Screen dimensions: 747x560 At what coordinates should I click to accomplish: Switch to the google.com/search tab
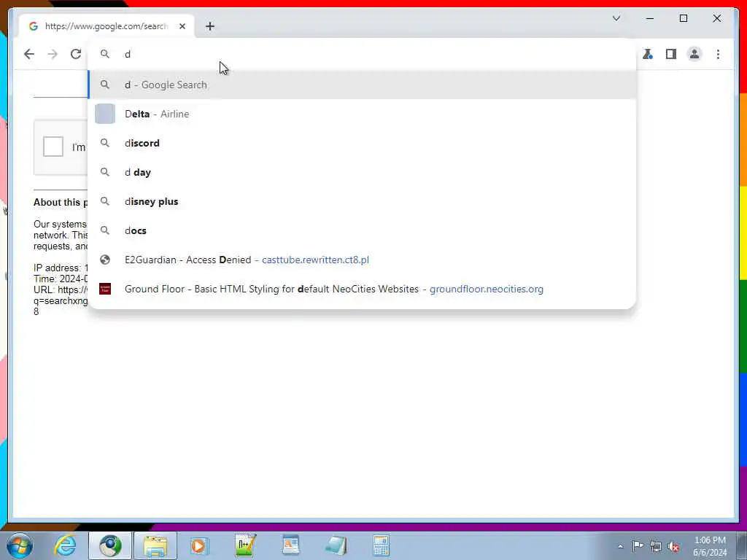(107, 26)
